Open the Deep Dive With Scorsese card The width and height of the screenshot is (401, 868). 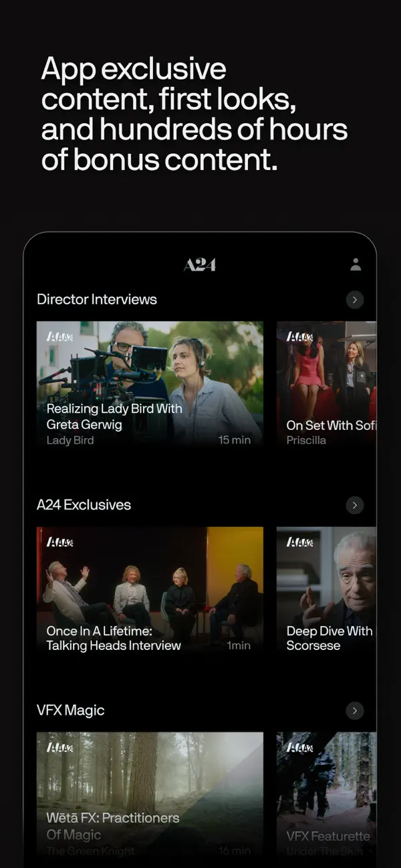tap(327, 590)
